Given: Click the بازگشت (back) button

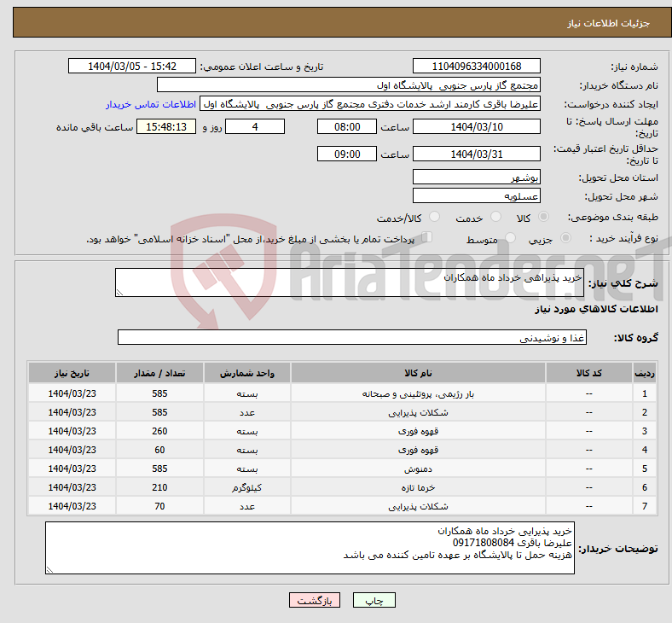Looking at the screenshot, I should click(315, 600).
